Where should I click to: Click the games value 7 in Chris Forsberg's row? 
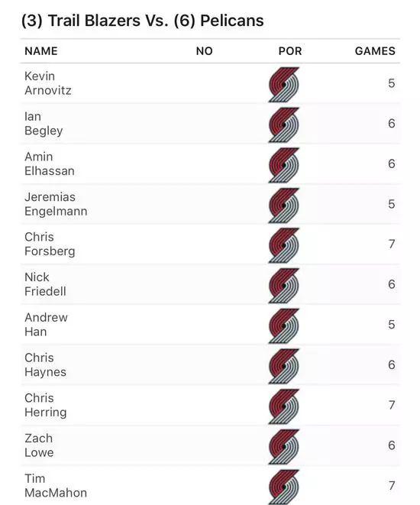coord(391,244)
